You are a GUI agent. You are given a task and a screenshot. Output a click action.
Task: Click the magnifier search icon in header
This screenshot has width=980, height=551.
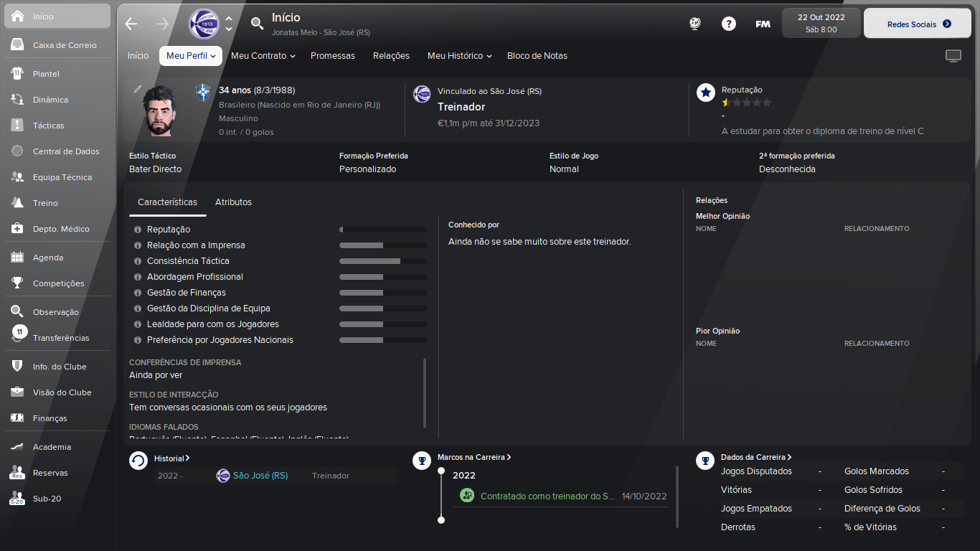coord(257,24)
